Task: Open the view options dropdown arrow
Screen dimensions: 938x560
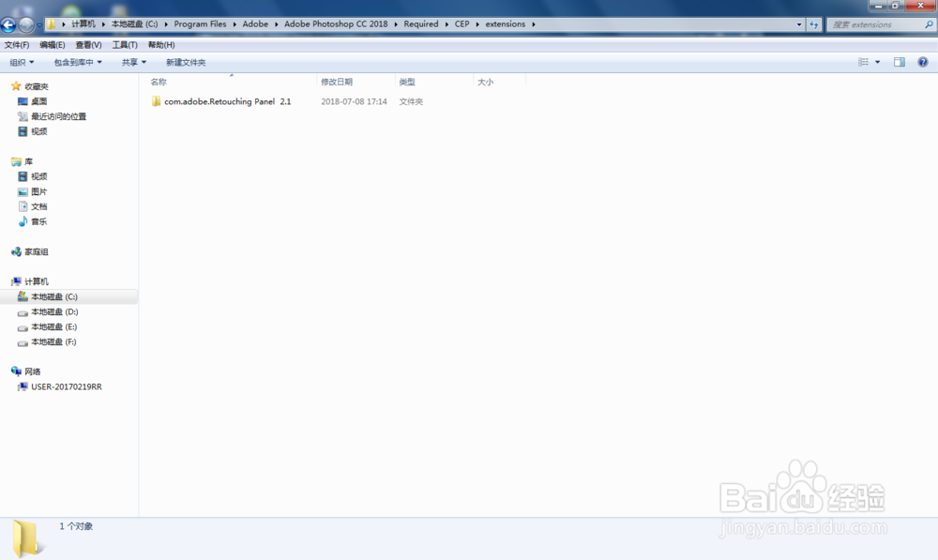Action: coord(878,62)
